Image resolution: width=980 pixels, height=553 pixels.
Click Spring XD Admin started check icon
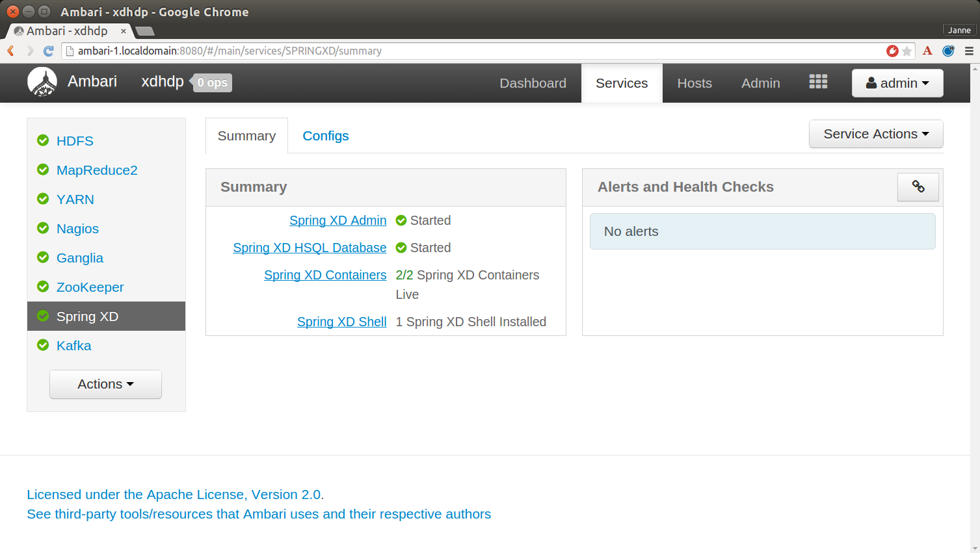pos(401,220)
